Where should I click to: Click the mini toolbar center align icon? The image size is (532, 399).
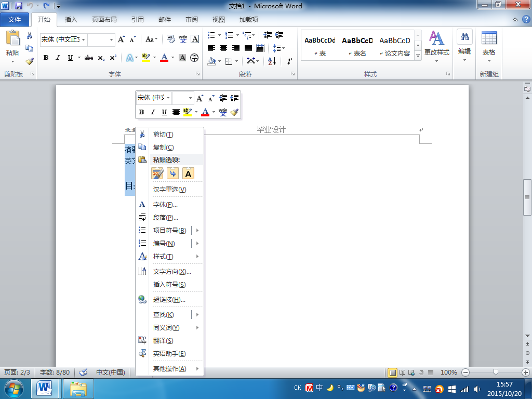tap(176, 112)
